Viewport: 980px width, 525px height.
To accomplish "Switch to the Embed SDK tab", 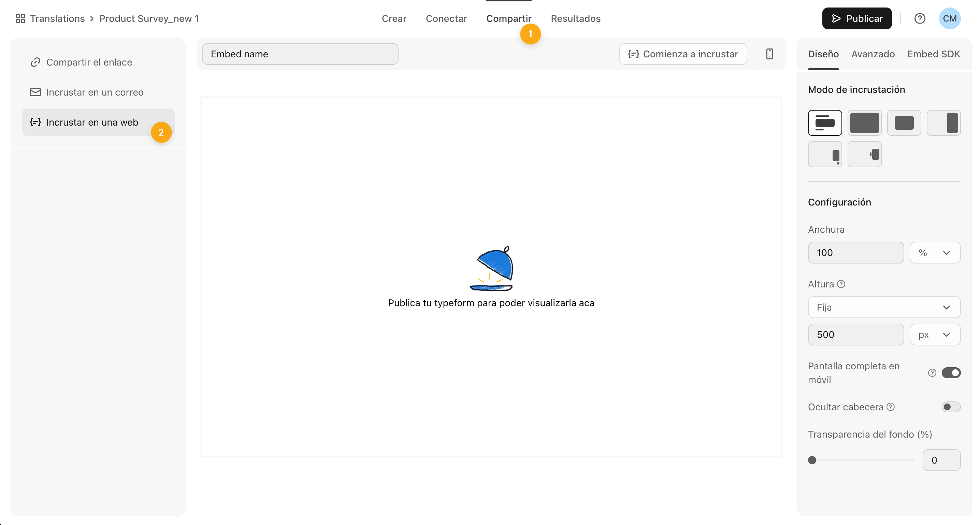I will [x=934, y=54].
